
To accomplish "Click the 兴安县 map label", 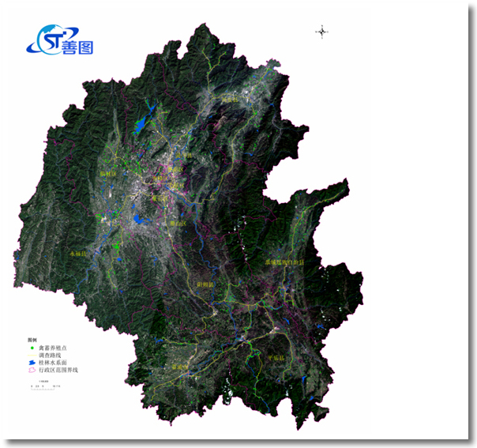I will [x=230, y=100].
